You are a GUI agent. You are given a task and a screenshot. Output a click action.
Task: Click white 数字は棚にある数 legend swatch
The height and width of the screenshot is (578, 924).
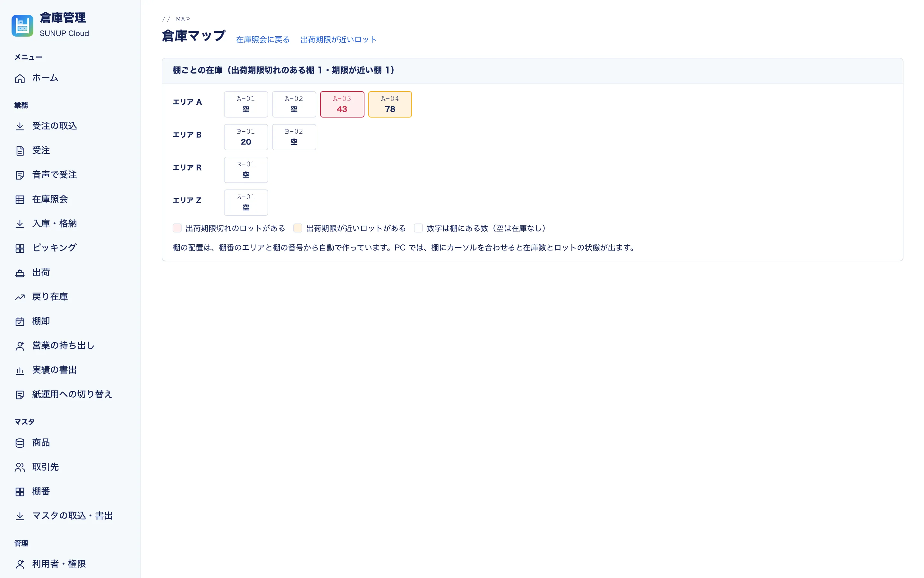coord(418,228)
